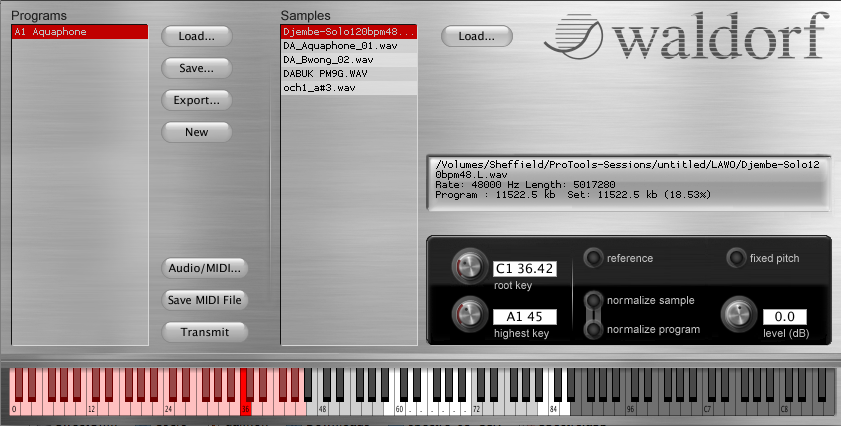This screenshot has width=841, height=426.
Task: Click the root key knob
Action: (470, 267)
